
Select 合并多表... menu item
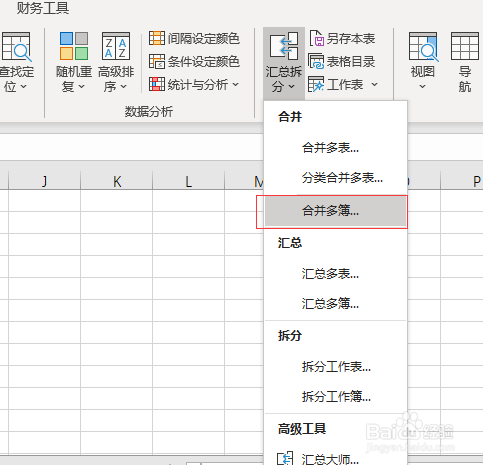336,147
